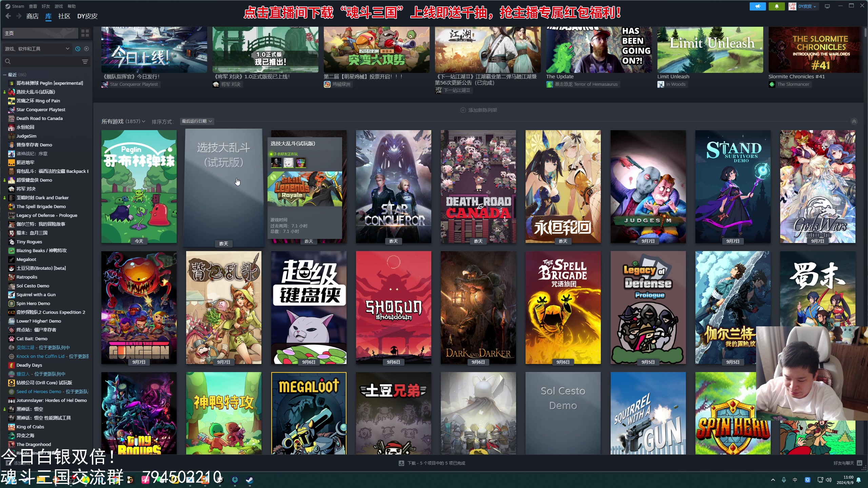
Task: Open 游戏、软件和工具 filter dropdown
Action: click(37, 49)
